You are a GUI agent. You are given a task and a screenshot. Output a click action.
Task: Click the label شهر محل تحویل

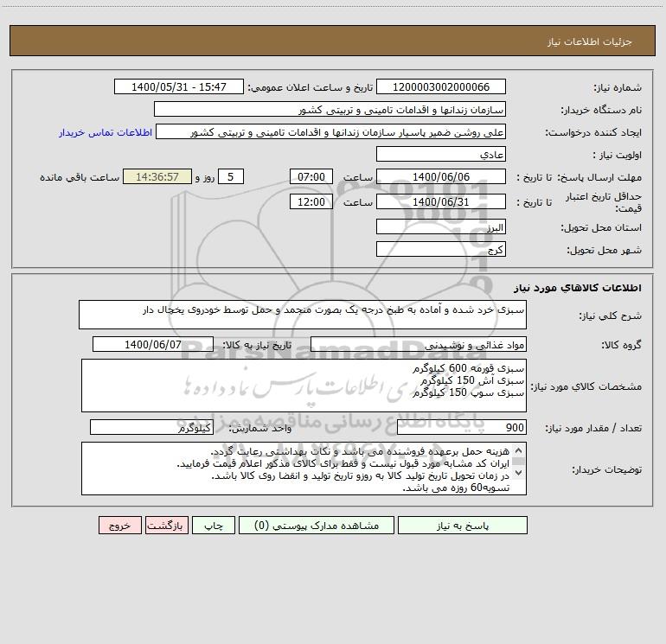(605, 250)
